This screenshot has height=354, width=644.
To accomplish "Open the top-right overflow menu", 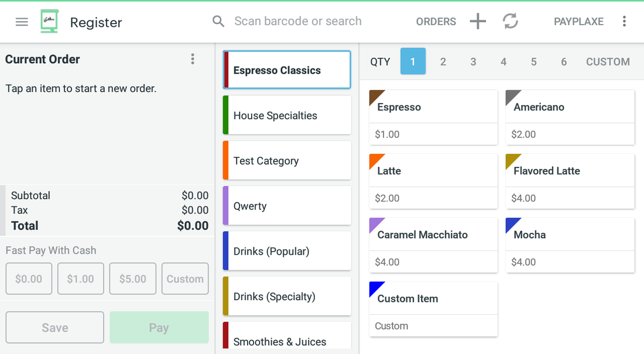I will click(624, 21).
